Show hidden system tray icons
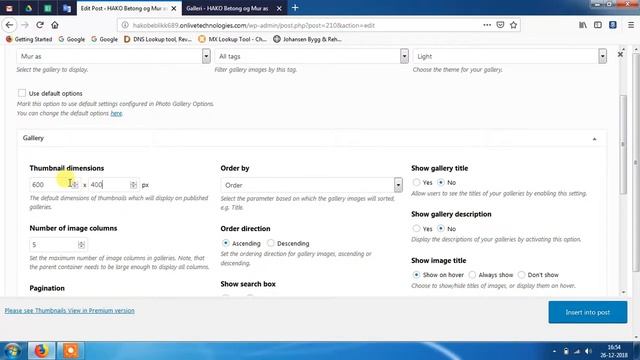The height and width of the screenshot is (360, 640). pos(554,351)
